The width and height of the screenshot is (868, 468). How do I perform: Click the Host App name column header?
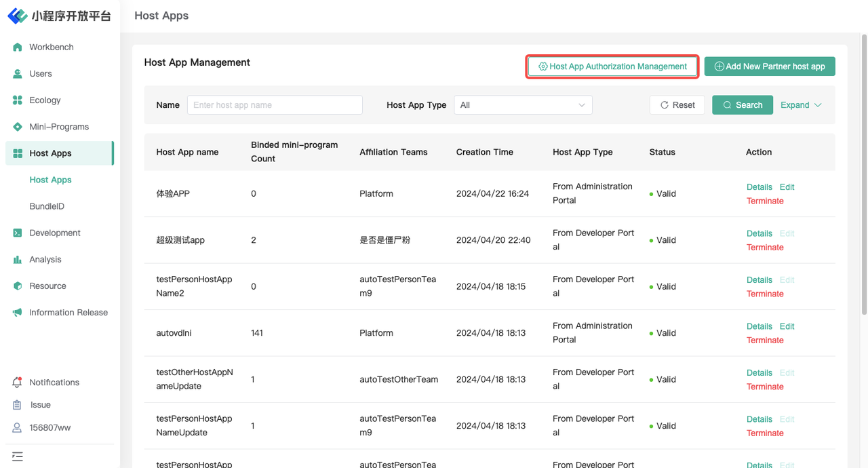(x=187, y=153)
